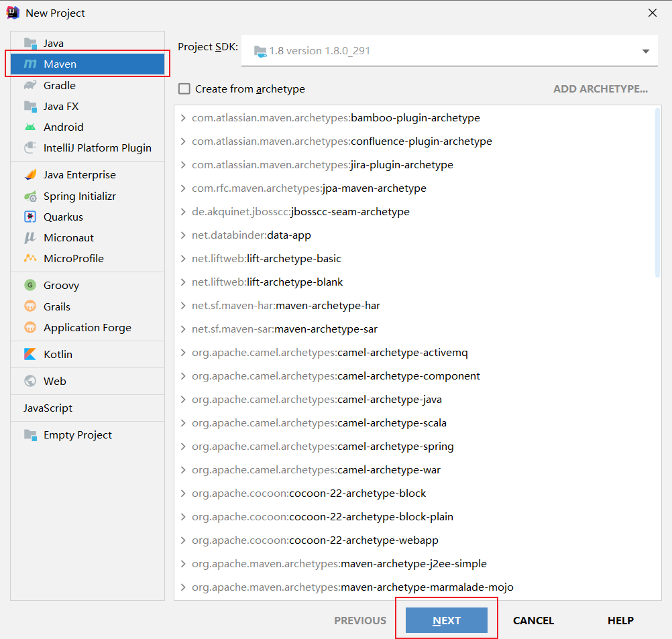Click the Spring Initializr leaf icon

(x=30, y=196)
